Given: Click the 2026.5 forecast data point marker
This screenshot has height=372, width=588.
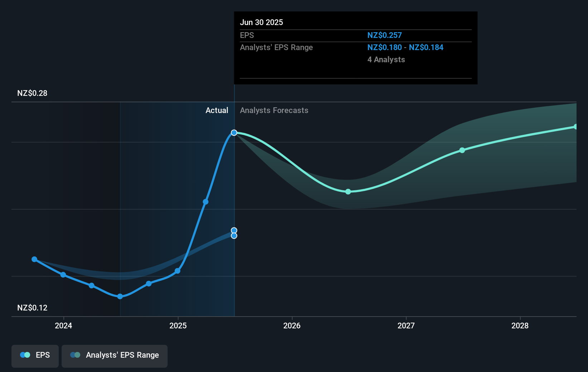Looking at the screenshot, I should (348, 192).
